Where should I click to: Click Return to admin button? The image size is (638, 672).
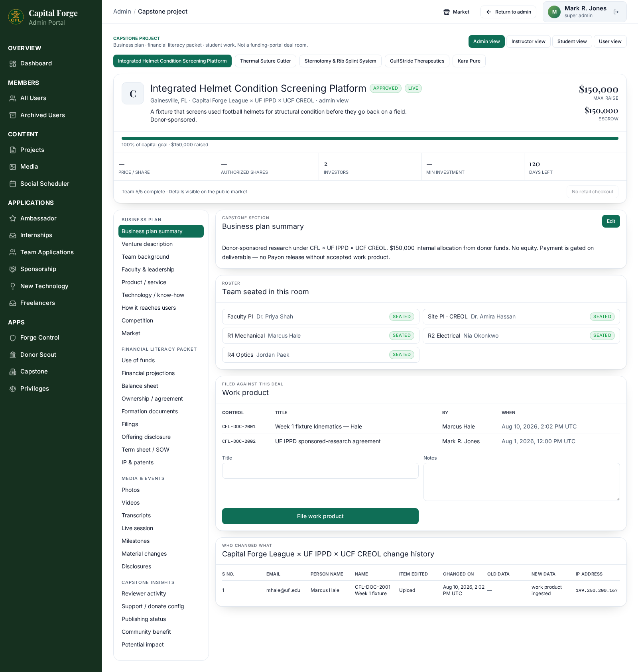coord(508,12)
